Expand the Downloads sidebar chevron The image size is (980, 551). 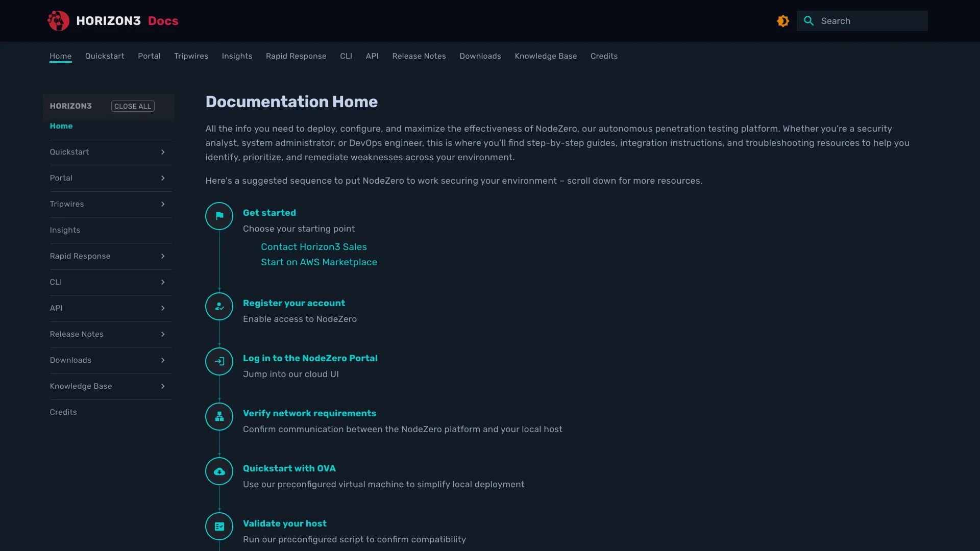pos(163,360)
